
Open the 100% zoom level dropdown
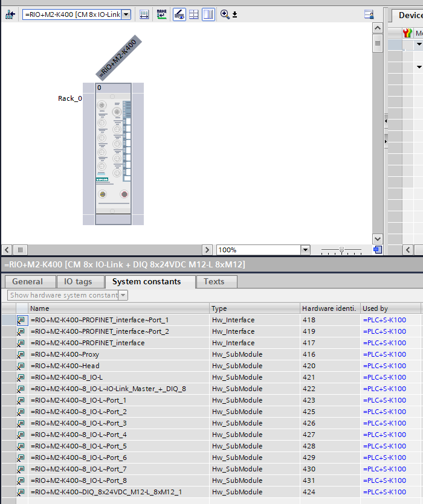tap(305, 250)
